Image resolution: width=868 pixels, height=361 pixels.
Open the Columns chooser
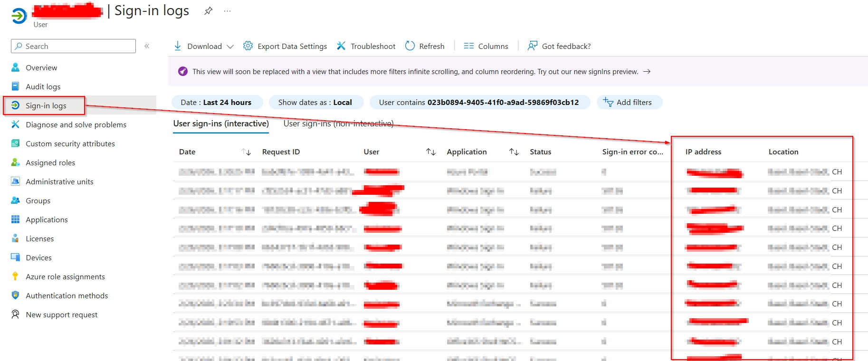click(x=486, y=46)
